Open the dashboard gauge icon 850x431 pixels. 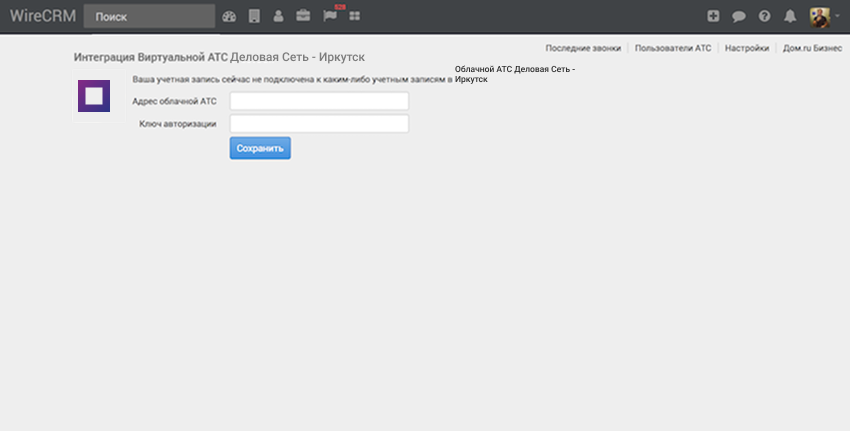coord(229,16)
